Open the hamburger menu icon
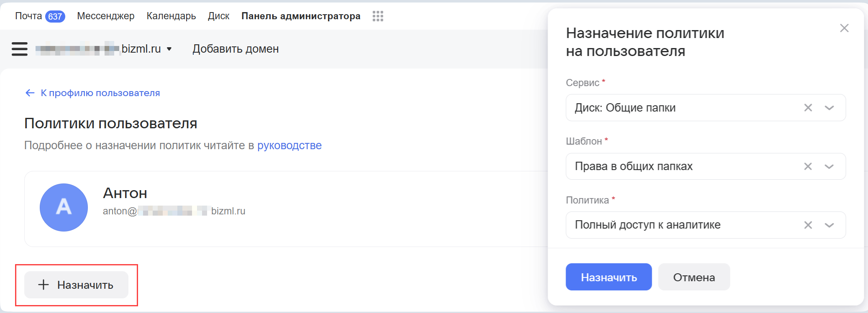Viewport: 868px width, 313px height. 19,49
